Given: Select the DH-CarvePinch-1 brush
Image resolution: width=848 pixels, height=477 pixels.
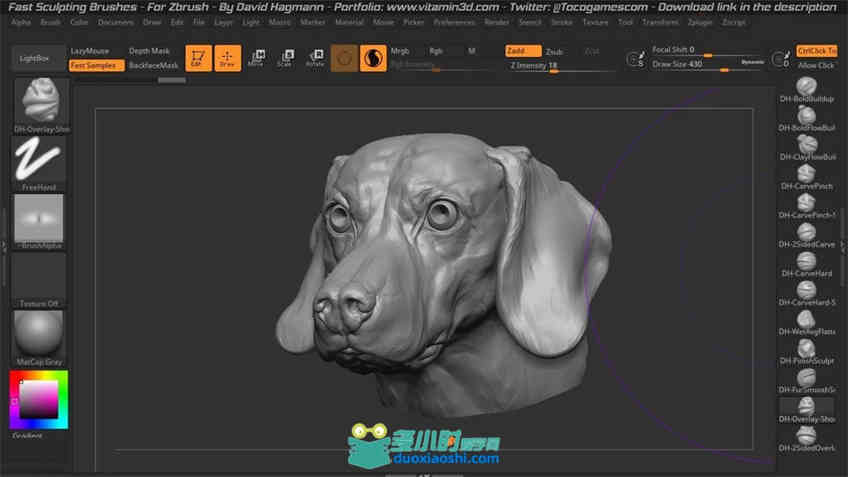Looking at the screenshot, I should pyautogui.click(x=806, y=207).
